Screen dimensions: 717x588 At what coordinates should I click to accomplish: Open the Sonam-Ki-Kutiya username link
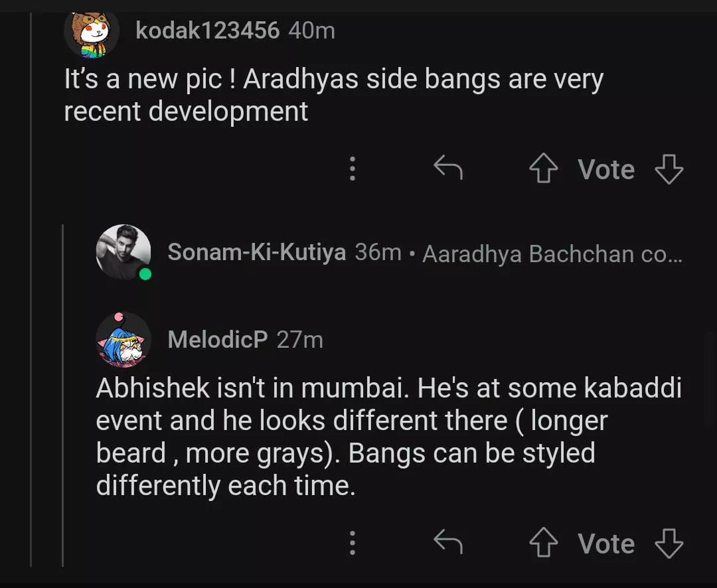click(256, 252)
